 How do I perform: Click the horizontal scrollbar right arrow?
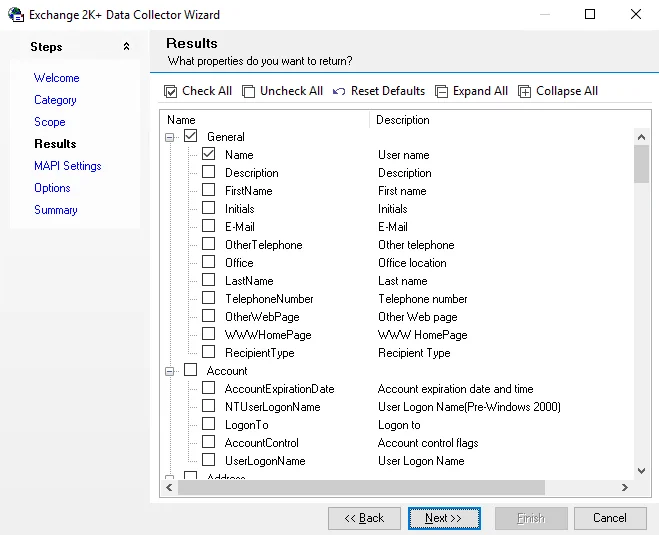[x=625, y=488]
